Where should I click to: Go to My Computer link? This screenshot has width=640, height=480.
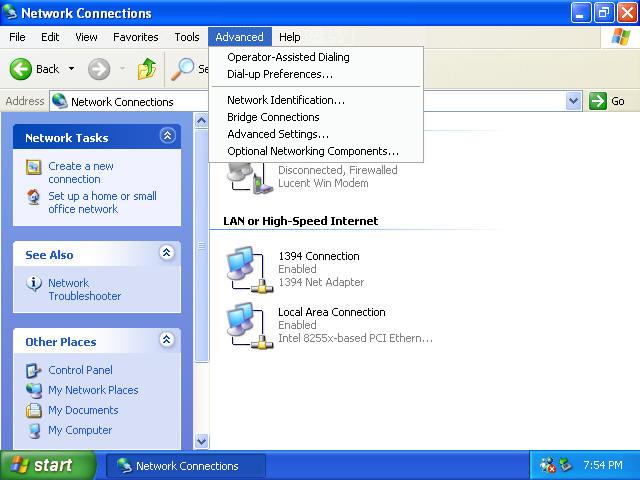(80, 430)
